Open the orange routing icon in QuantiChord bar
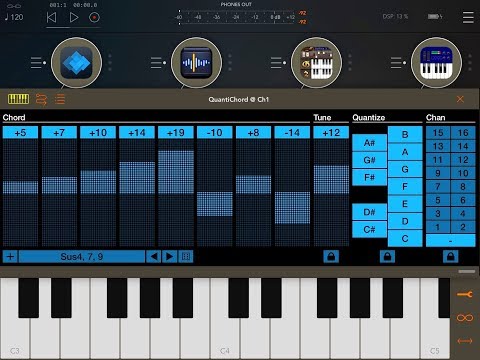This screenshot has width=480, height=360. click(x=41, y=99)
